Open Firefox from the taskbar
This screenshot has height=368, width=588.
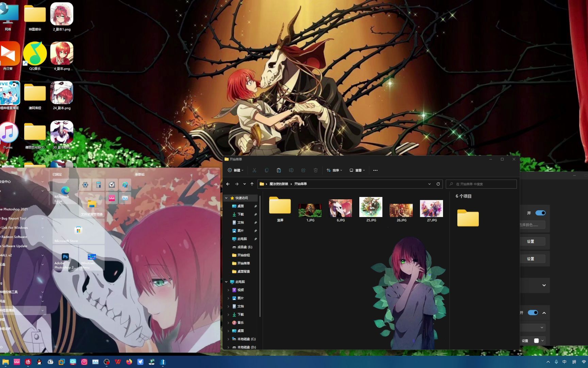coord(129,362)
